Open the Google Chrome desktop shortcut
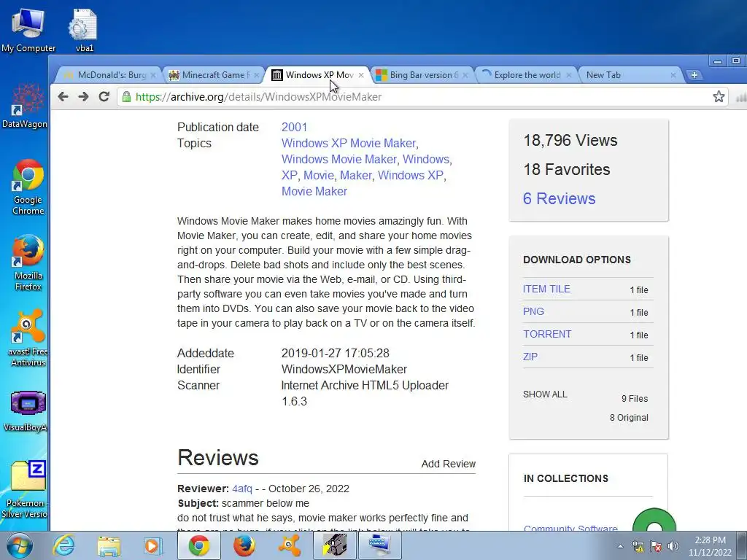747x560 pixels. (x=28, y=187)
